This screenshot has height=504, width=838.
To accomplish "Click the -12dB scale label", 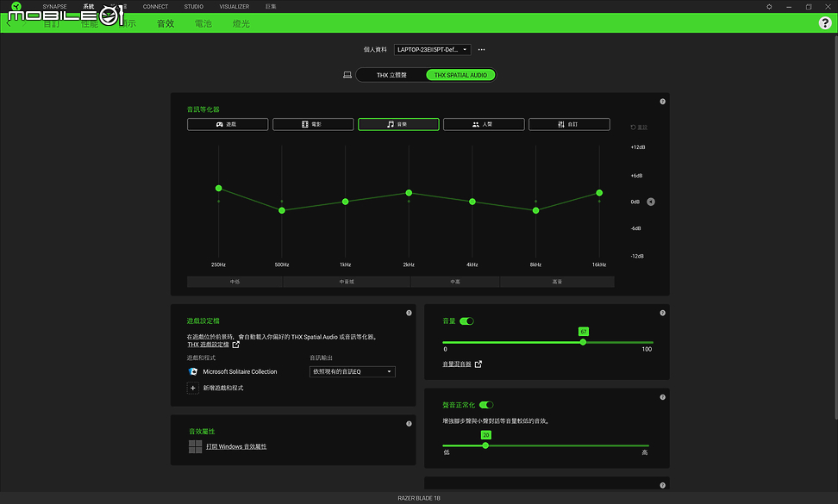I will (x=637, y=256).
